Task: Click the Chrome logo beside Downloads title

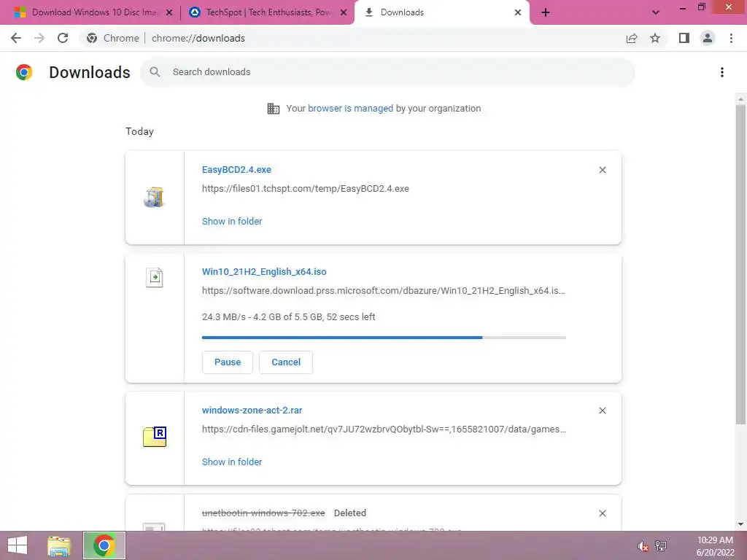Action: click(24, 72)
